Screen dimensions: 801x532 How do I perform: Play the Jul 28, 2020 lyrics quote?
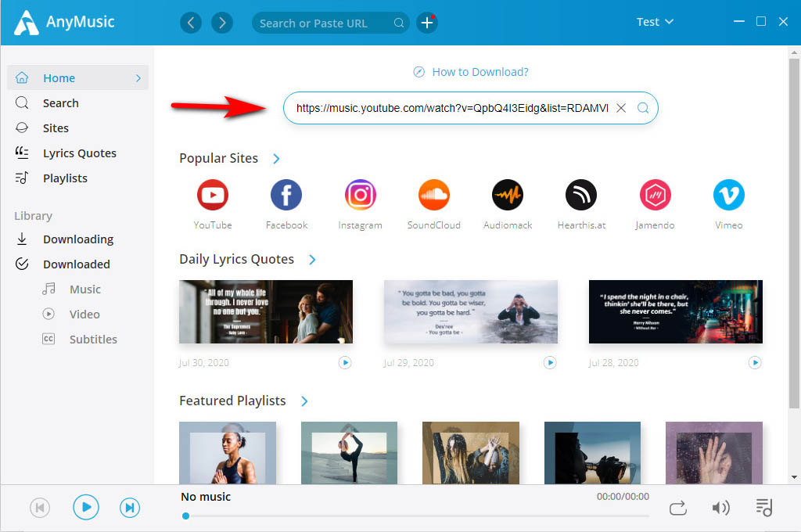[x=755, y=363]
